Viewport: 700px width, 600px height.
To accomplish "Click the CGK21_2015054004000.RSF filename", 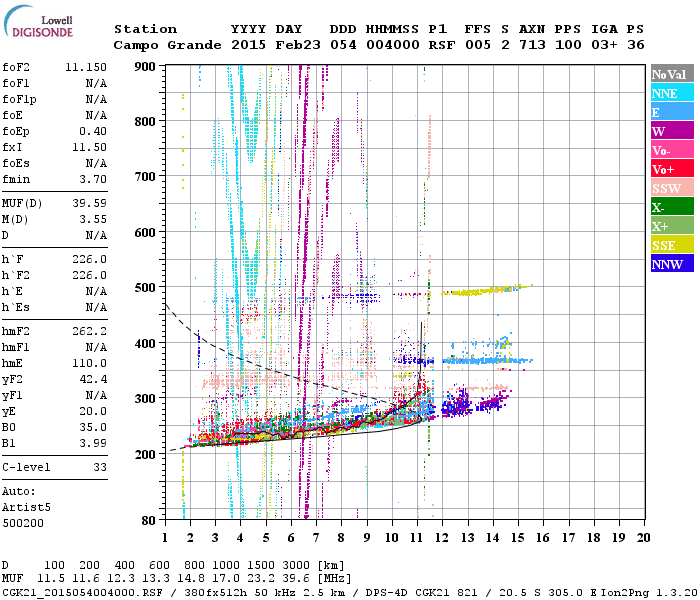I will tap(83, 593).
